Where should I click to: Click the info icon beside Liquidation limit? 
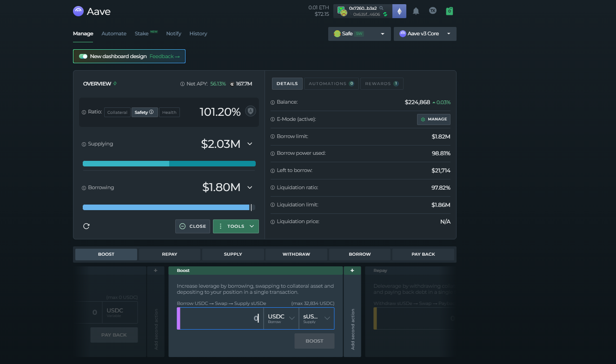273,205
